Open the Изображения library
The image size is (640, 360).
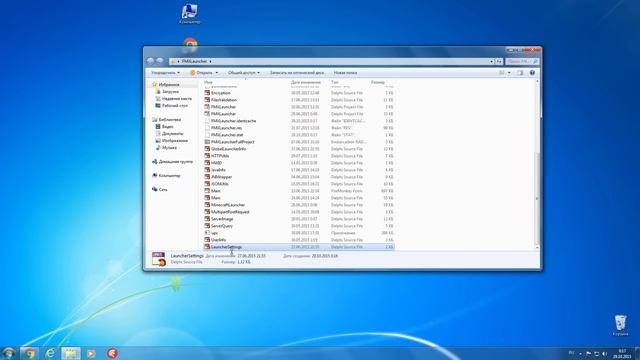pyautogui.click(x=175, y=140)
